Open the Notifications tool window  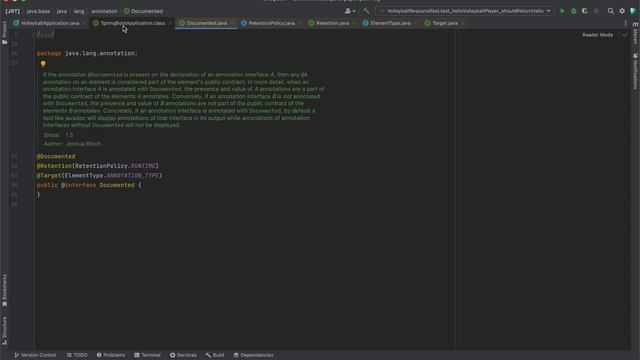(636, 71)
